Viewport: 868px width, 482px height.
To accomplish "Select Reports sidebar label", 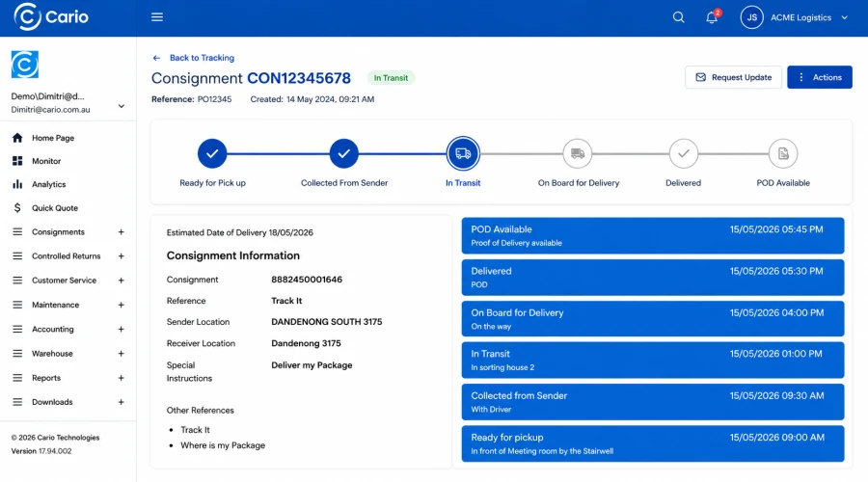I will 46,378.
